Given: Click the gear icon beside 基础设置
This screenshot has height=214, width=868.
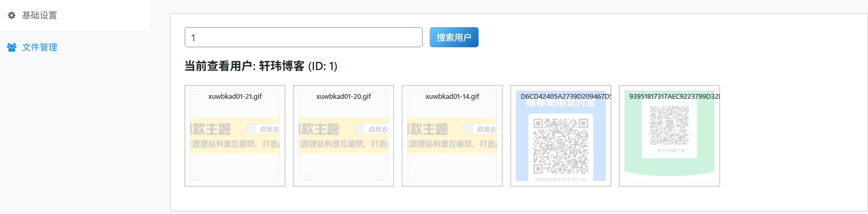Looking at the screenshot, I should tap(11, 15).
